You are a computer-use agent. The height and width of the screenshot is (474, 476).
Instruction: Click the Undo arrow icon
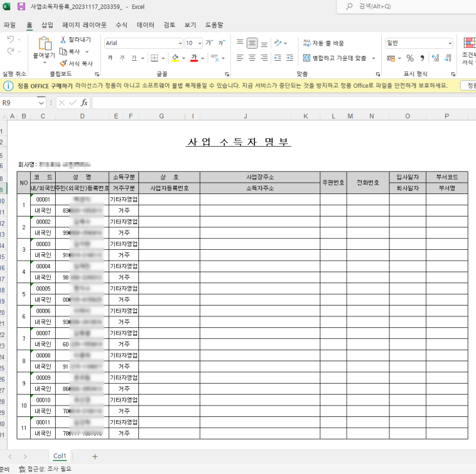pyautogui.click(x=11, y=39)
